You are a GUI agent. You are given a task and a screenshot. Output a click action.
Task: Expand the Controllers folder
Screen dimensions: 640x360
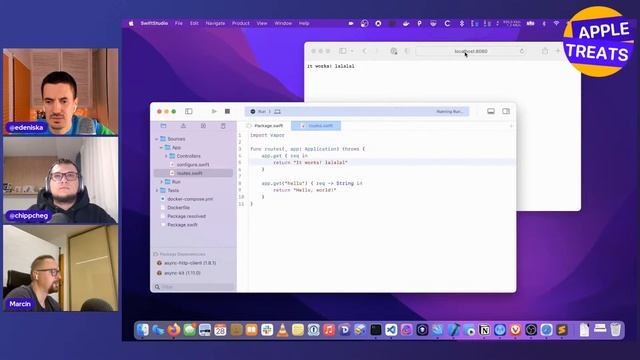[x=166, y=156]
